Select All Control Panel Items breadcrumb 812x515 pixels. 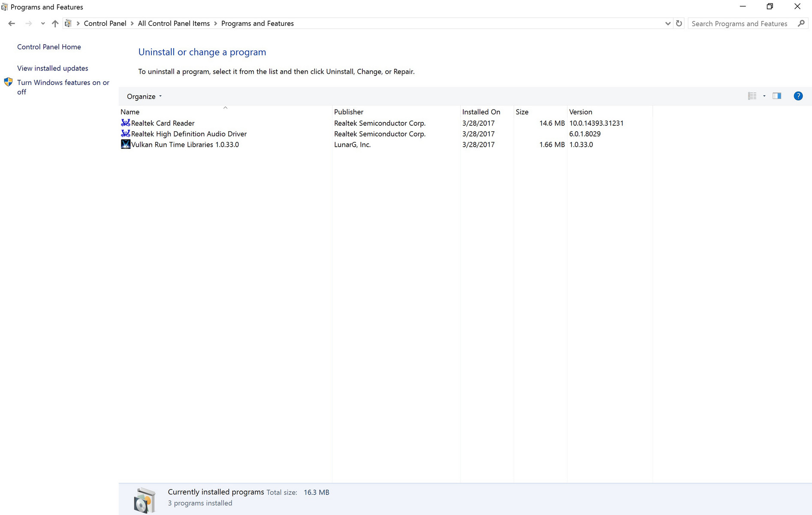tap(174, 24)
